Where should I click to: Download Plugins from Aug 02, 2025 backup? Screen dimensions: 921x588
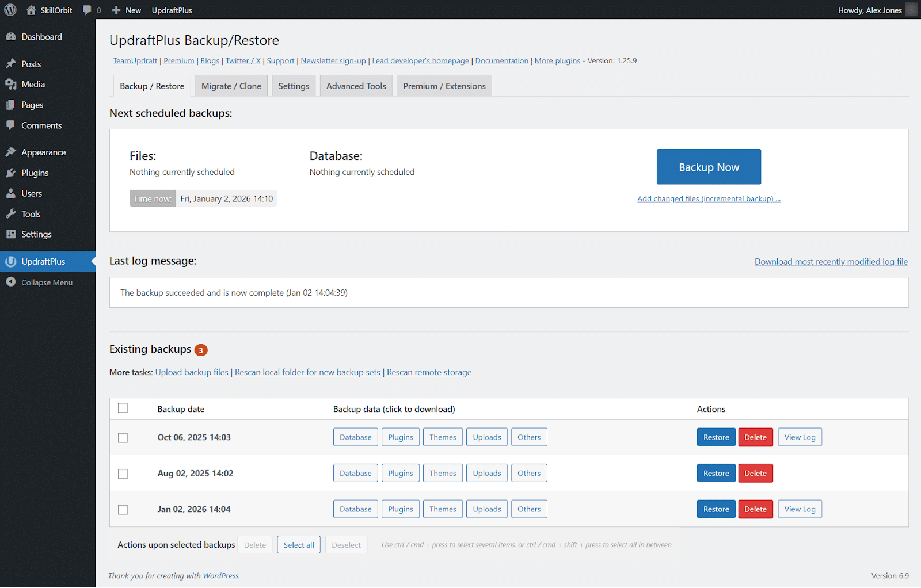tap(401, 473)
